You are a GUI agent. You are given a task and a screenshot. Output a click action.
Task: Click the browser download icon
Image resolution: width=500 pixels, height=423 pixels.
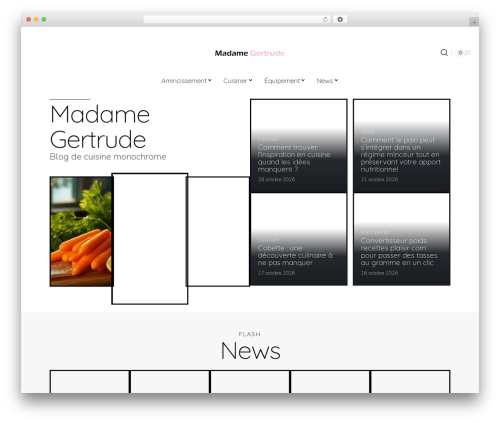[x=340, y=19]
